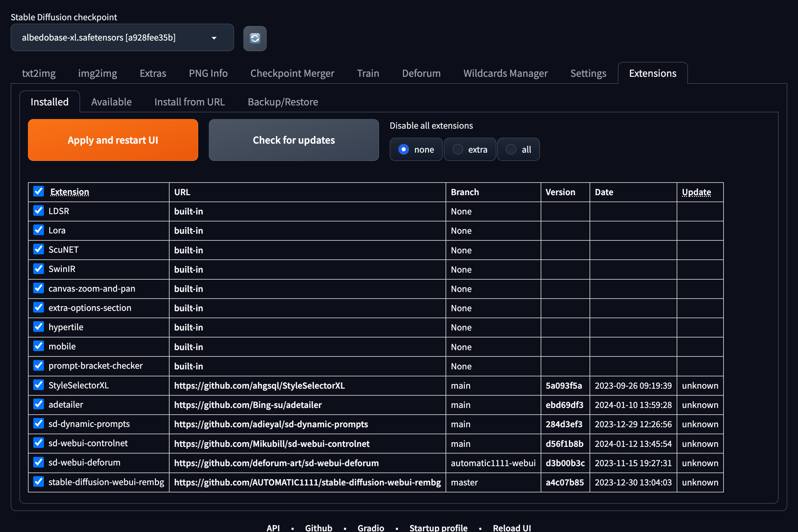Uncheck sd-webui-controlnet extension
The image size is (798, 532).
(38, 443)
